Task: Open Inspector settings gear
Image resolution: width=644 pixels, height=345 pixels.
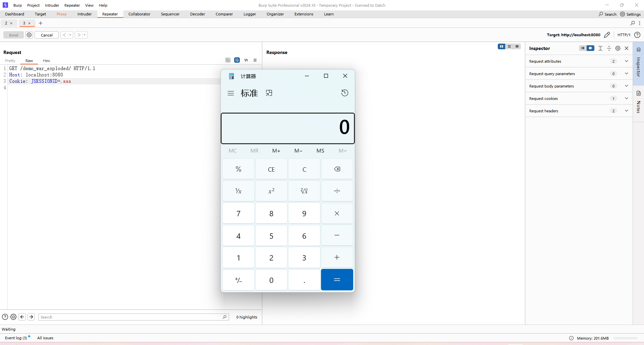Action: click(618, 48)
